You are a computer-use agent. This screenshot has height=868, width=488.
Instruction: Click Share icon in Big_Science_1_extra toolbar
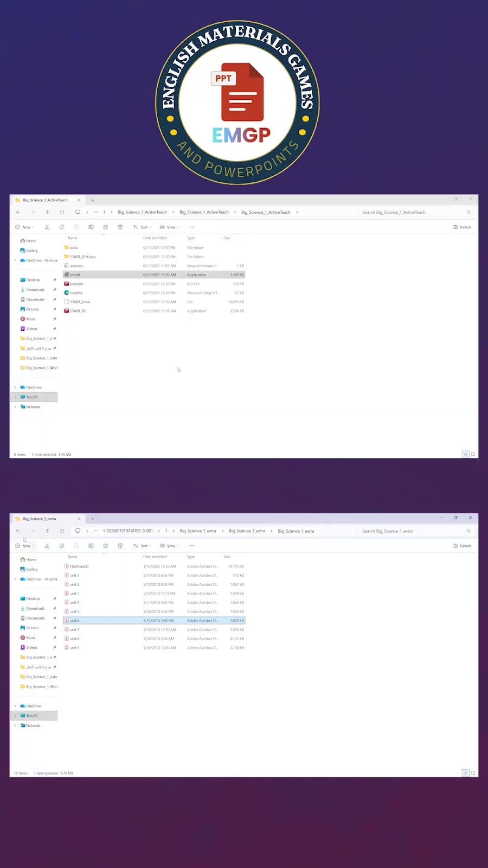pos(106,546)
